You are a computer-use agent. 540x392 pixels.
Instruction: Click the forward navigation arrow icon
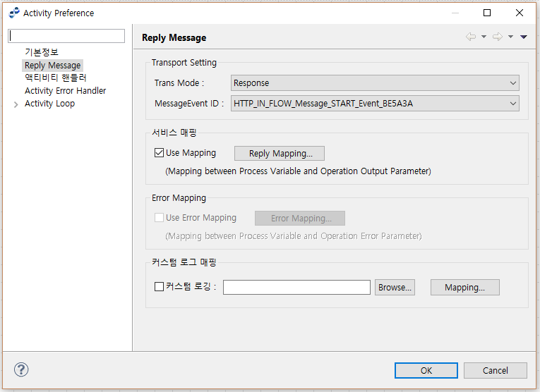pos(497,37)
